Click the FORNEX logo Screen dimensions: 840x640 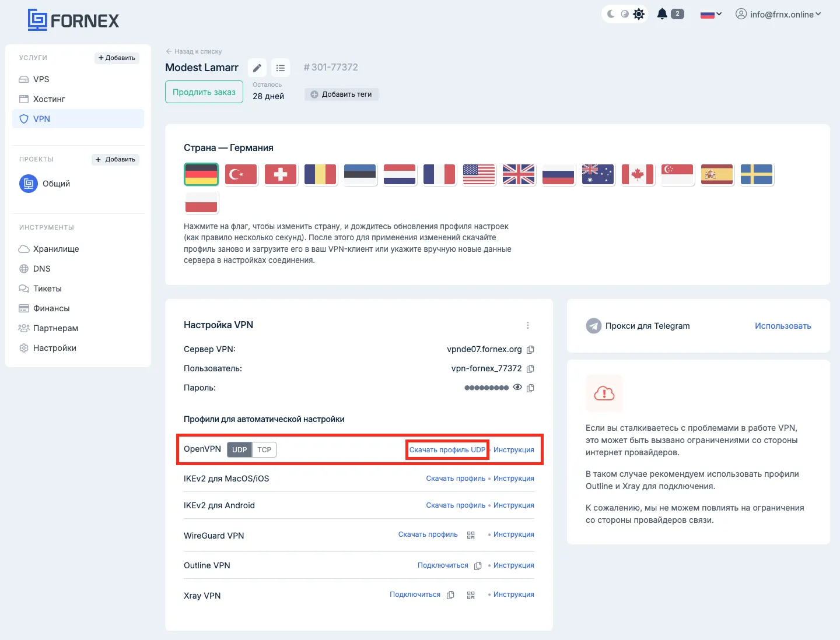tap(73, 20)
